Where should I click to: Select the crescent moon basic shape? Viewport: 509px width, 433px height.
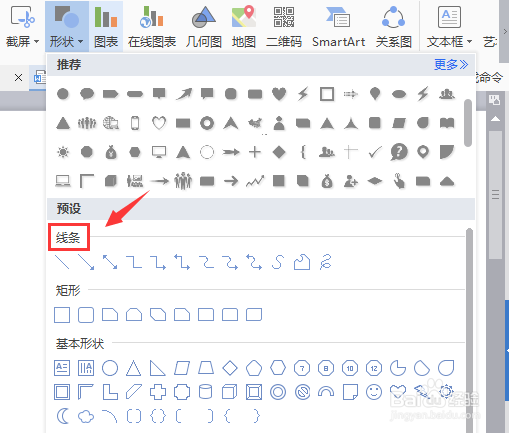pyautogui.click(x=63, y=416)
